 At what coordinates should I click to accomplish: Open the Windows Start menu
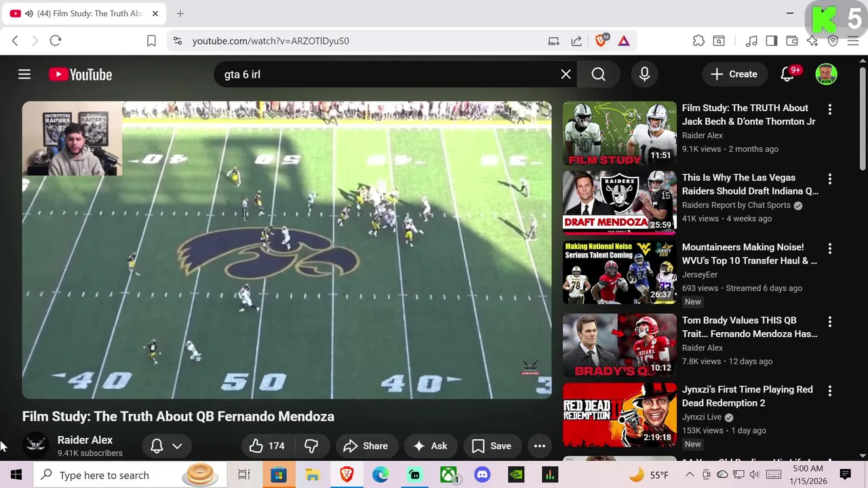tap(16, 475)
